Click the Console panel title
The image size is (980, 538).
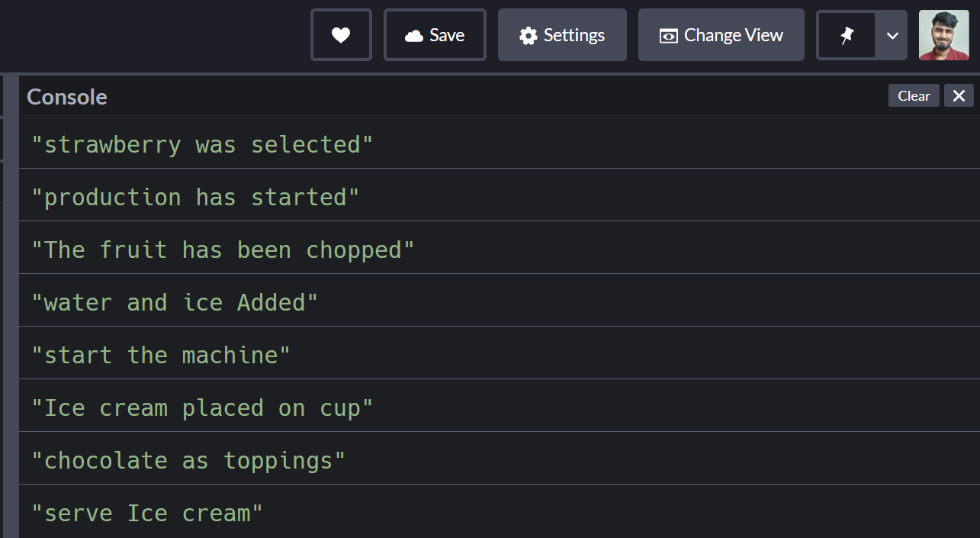(66, 96)
